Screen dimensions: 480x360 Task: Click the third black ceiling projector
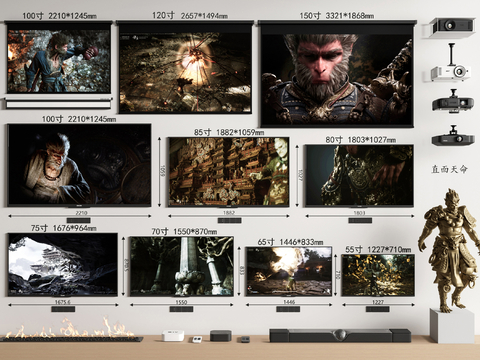coord(453,101)
